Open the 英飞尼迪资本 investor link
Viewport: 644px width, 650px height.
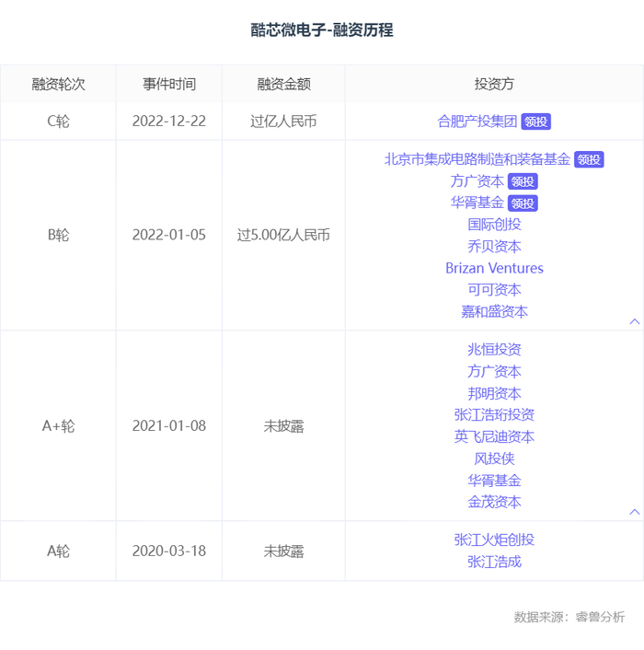[x=494, y=436]
